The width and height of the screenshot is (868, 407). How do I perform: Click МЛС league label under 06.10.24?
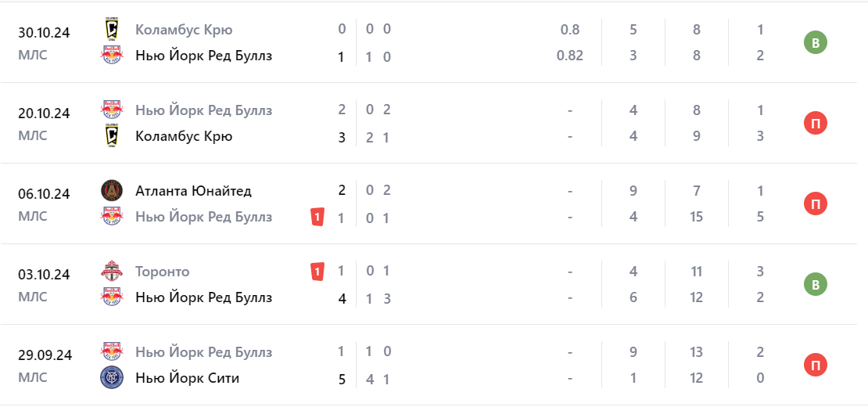(x=33, y=217)
